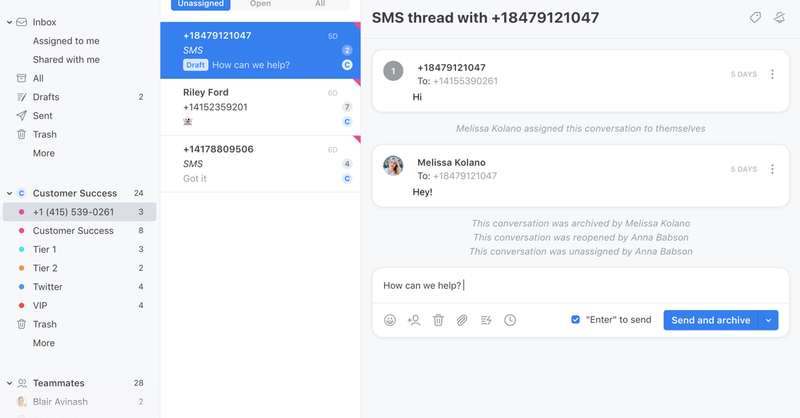This screenshot has height=418, width=800.
Task: Open the tag icon in conversation header
Action: coord(755,17)
